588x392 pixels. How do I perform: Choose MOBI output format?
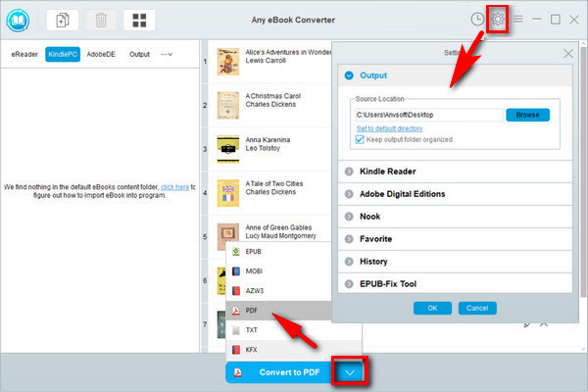(278, 271)
